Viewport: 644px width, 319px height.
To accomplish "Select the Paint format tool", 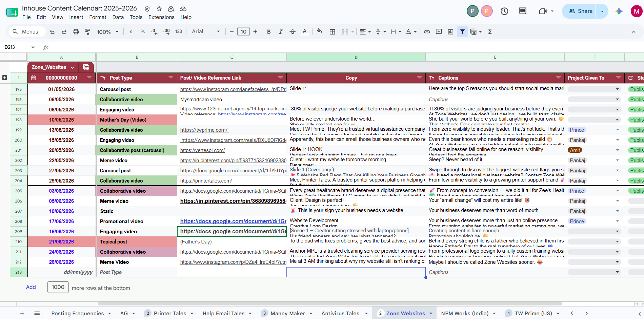I will coord(87,32).
